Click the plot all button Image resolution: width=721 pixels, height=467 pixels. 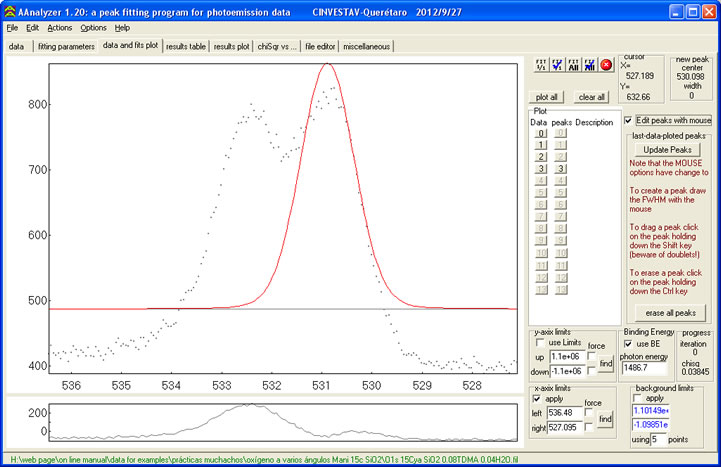[548, 97]
